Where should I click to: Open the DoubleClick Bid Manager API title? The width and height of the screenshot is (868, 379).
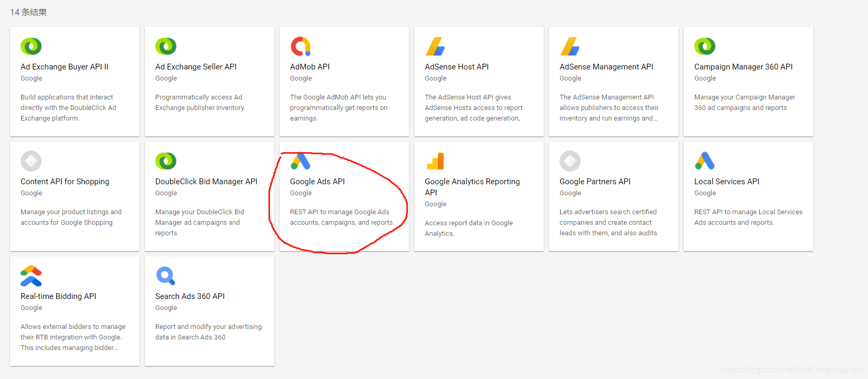point(206,182)
